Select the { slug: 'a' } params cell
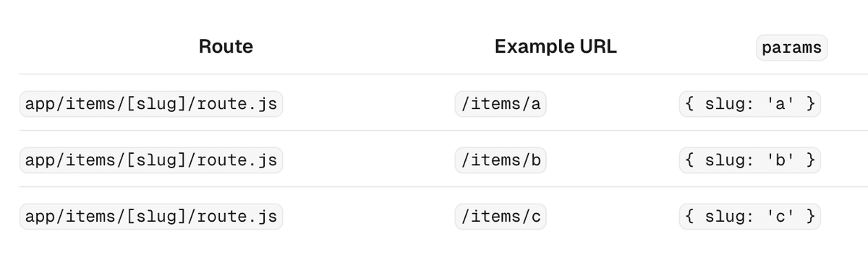Viewport: 868px width, 265px height. [x=750, y=104]
